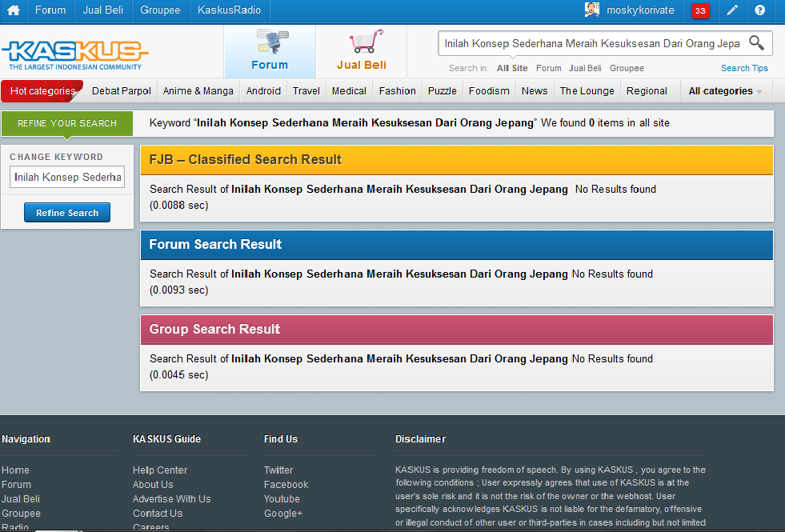Click the Forum Search Result header
The image size is (785, 532).
click(457, 244)
